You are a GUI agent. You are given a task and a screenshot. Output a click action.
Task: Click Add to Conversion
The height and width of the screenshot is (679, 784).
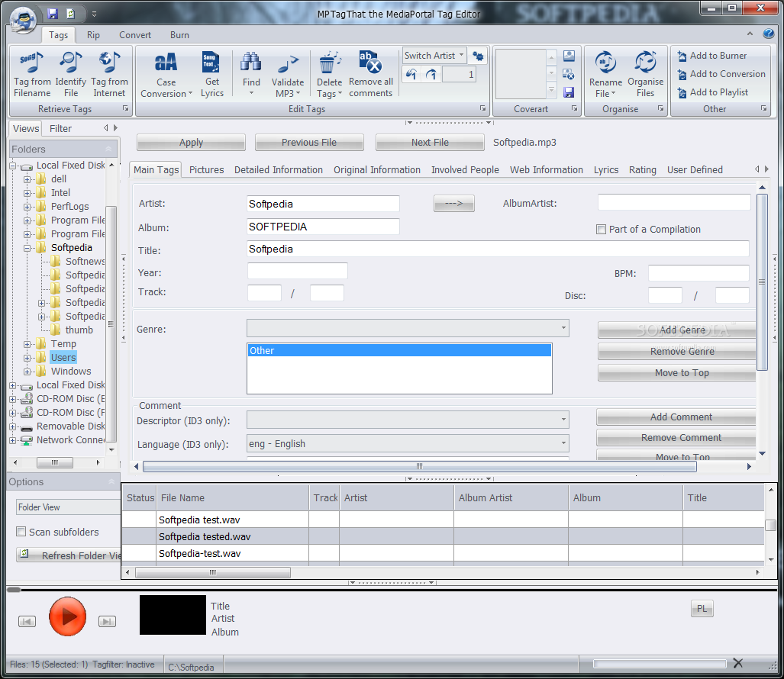[721, 74]
